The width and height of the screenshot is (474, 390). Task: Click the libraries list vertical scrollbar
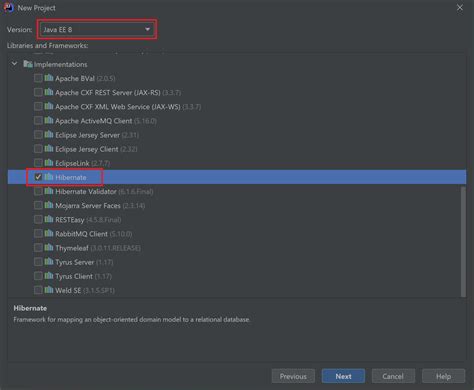tap(463, 242)
